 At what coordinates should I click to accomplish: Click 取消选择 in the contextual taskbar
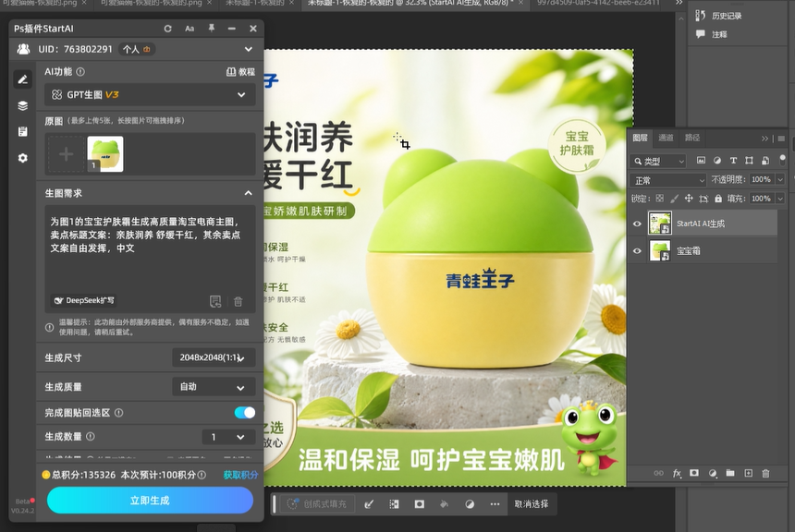tap(532, 504)
